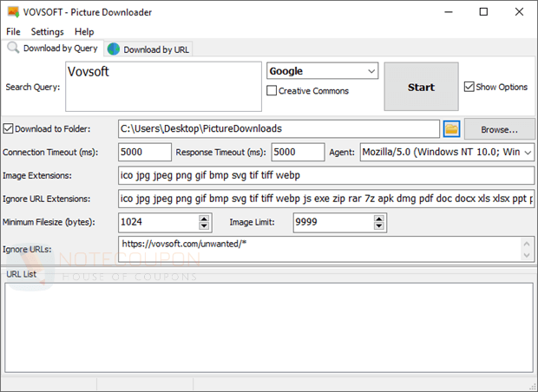This screenshot has width=538, height=392.
Task: Click the "URL List" label
Action: pyautogui.click(x=22, y=274)
